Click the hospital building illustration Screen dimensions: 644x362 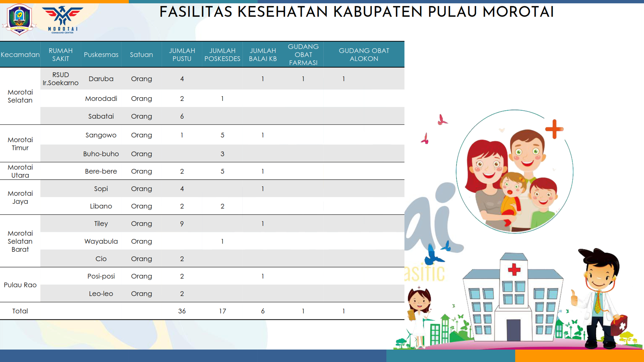pos(513,298)
